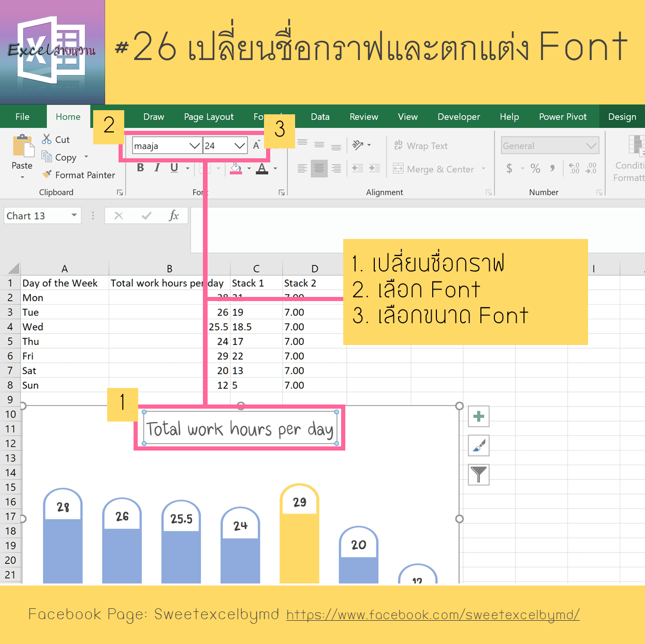
Task: Open the Alignment dialog launcher
Action: (489, 192)
